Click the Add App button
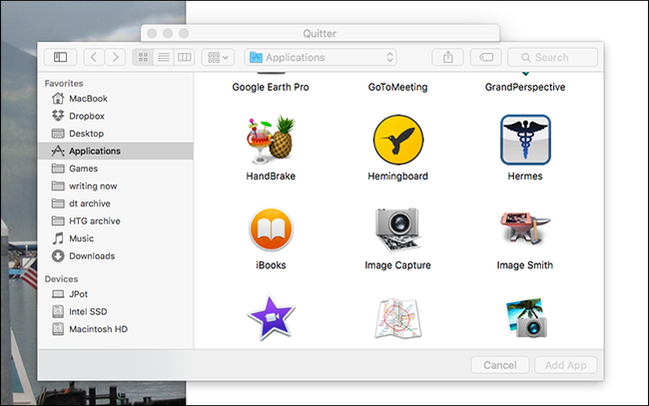Image resolution: width=649 pixels, height=406 pixels. [x=565, y=365]
